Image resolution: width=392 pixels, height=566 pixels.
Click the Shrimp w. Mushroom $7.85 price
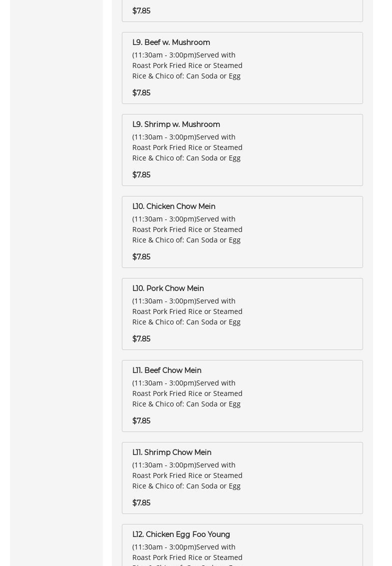click(x=141, y=174)
